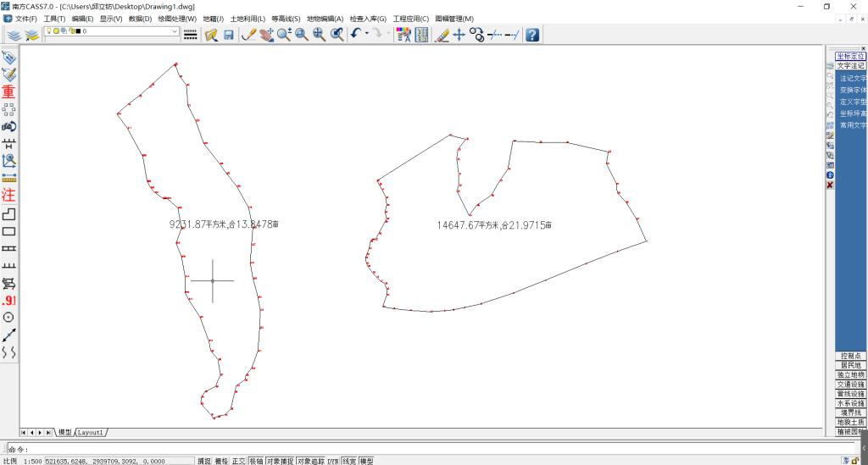Click the open file icon

tap(211, 35)
